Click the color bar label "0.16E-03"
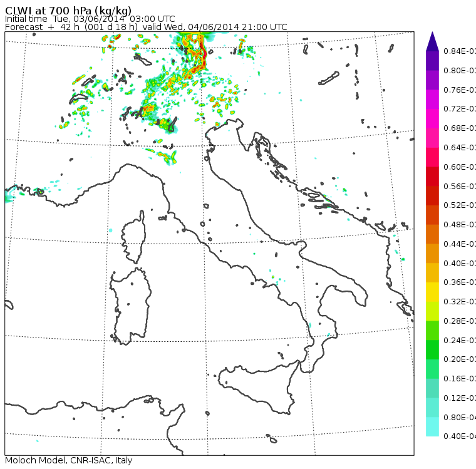Viewport: 476px width, 469px height. (460, 379)
